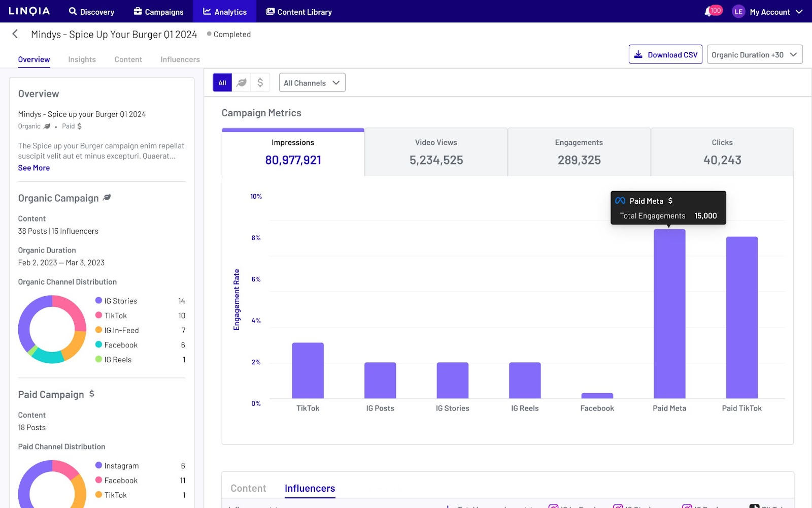
Task: Open the lower Influencers tab below chart
Action: pos(310,488)
